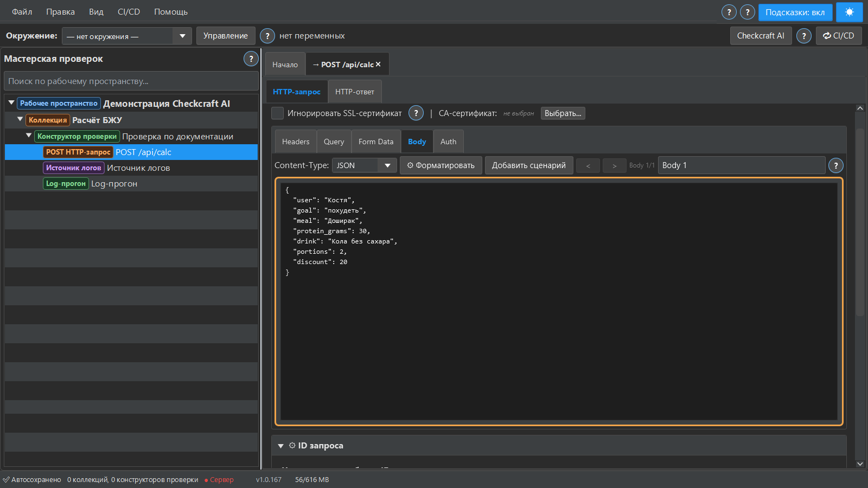Click the Управление button

(226, 36)
